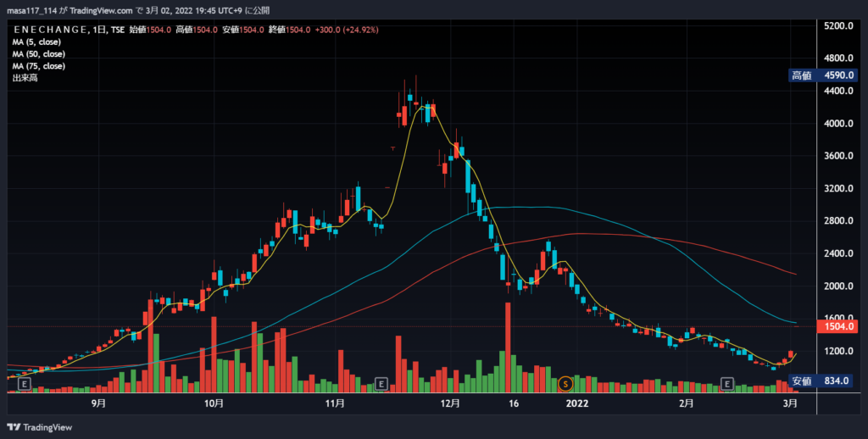Click the 1日 interval label
The image size is (868, 439).
(x=99, y=30)
